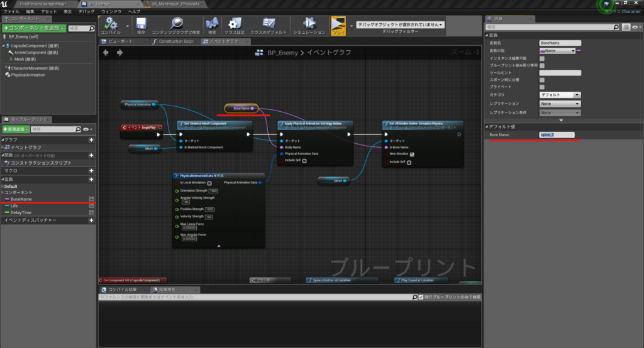Open the カテゴリ デフォルト dropdown

[x=560, y=95]
